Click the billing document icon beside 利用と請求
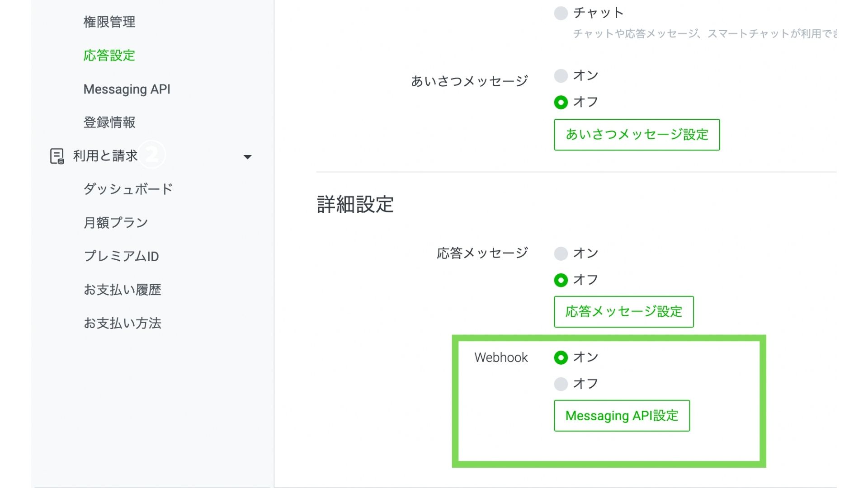868x488 pixels. point(57,156)
